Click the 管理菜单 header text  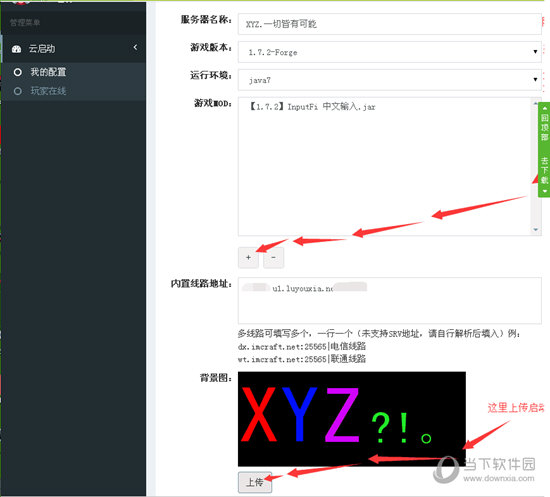click(25, 23)
